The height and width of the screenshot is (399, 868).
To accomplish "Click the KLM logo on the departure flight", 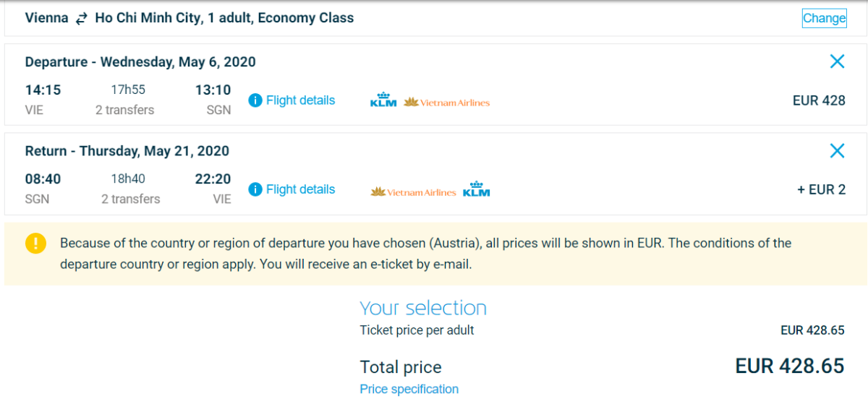I will tap(383, 100).
